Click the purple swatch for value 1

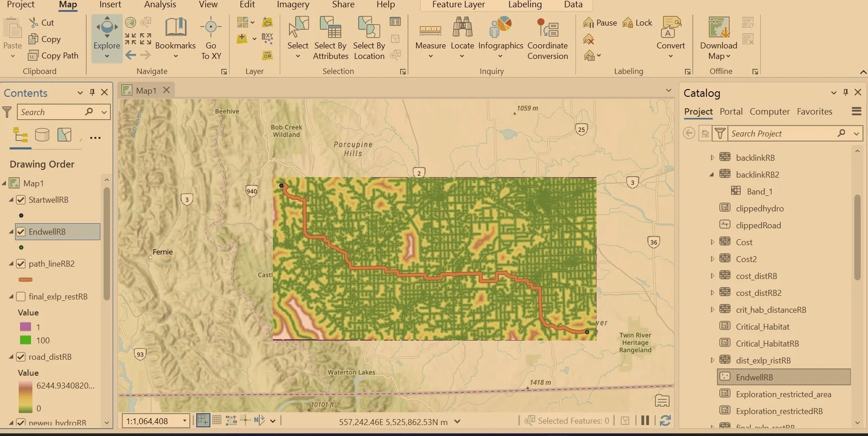(26, 327)
